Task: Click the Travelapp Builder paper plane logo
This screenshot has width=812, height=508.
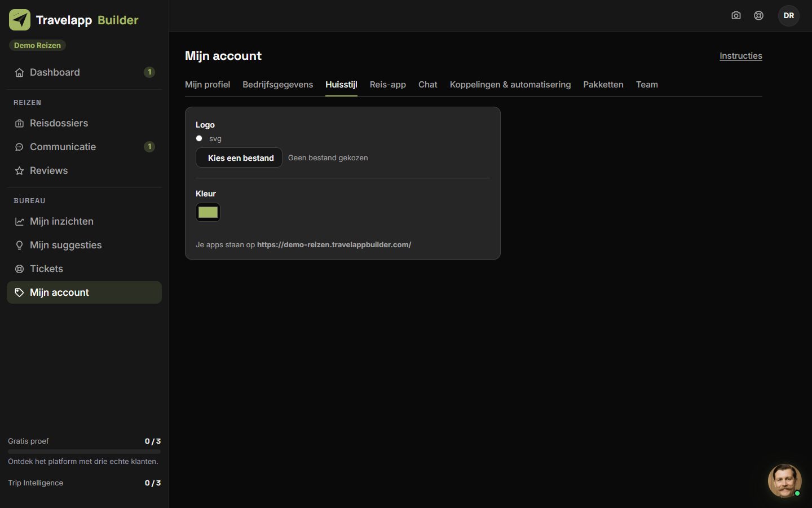Action: 20,20
